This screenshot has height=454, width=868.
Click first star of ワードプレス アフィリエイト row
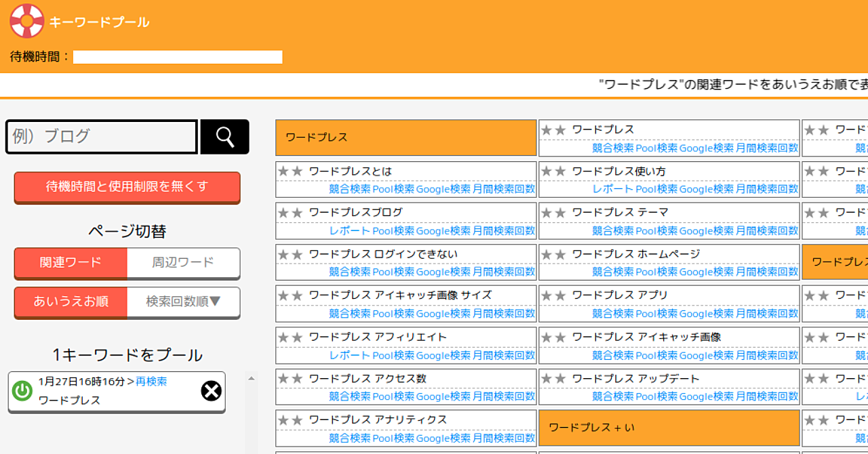click(x=283, y=337)
